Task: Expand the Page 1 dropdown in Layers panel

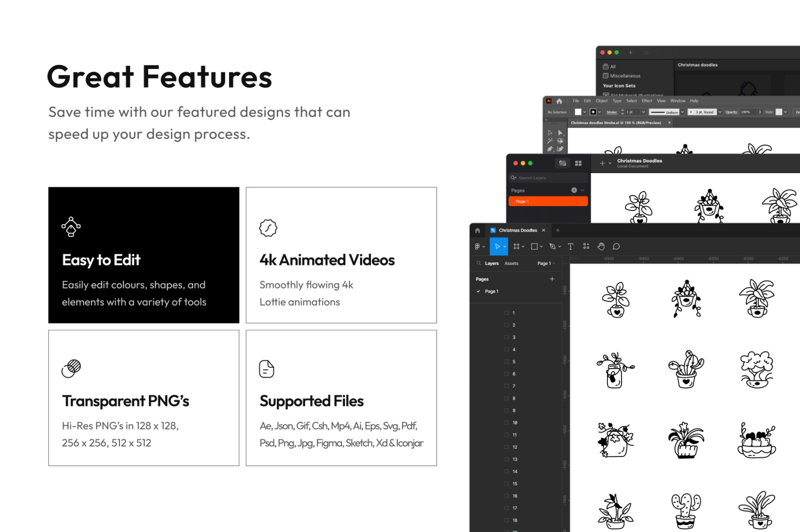Action: pyautogui.click(x=546, y=263)
